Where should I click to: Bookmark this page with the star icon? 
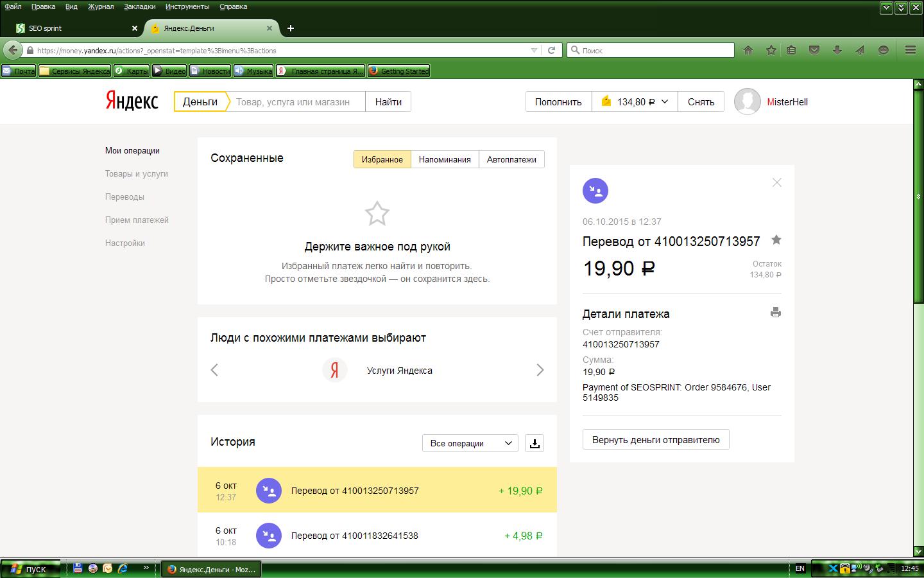(771, 50)
